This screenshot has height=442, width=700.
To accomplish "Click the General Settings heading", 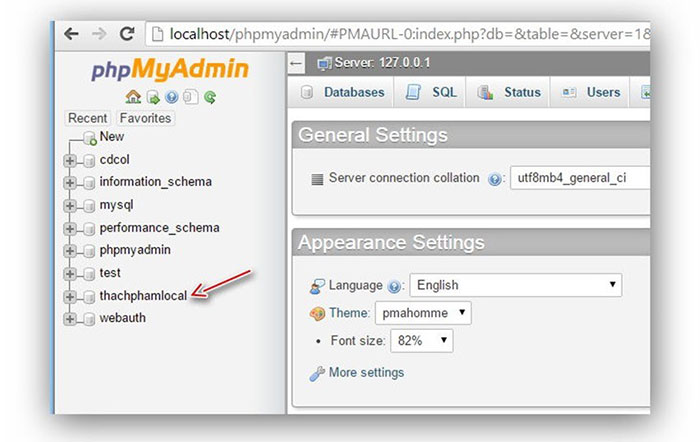I will tap(373, 135).
